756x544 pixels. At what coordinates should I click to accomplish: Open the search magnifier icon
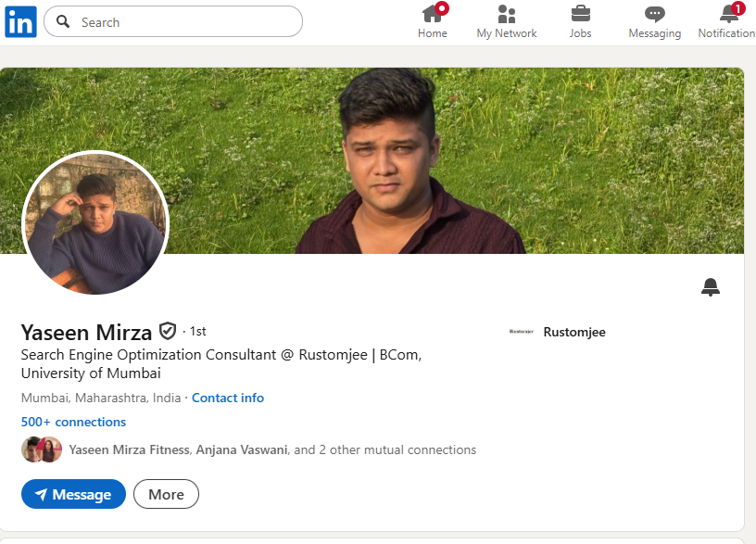click(x=63, y=21)
